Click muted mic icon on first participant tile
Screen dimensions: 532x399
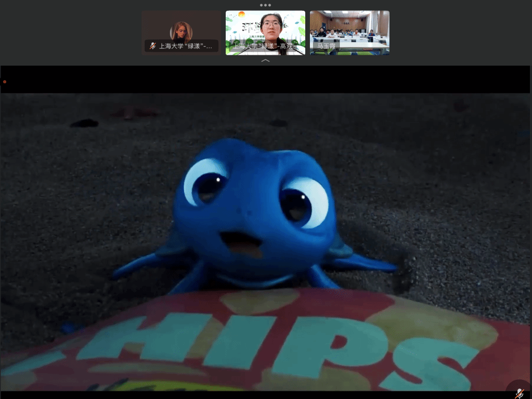click(152, 46)
